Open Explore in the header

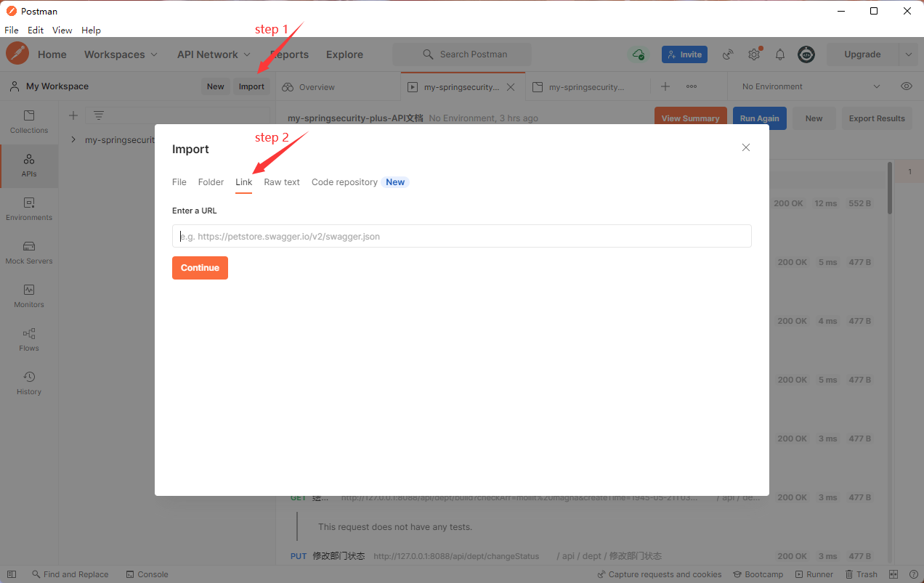coord(344,54)
